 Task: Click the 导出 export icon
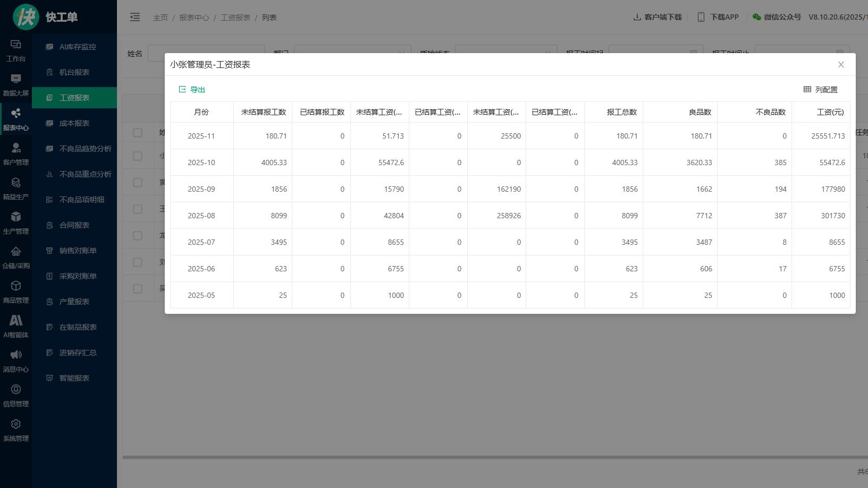182,90
